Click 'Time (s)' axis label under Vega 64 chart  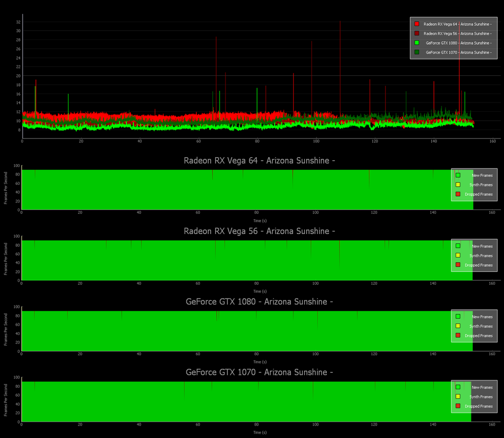[x=260, y=221]
